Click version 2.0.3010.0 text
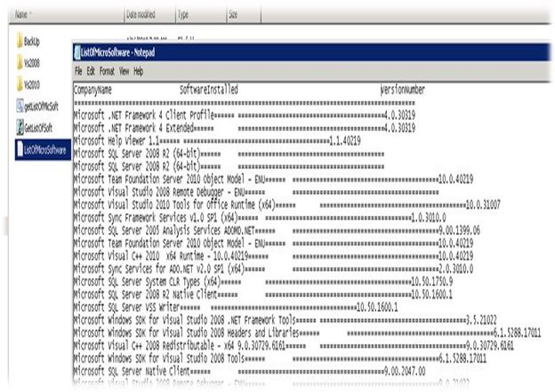555x392 pixels. [456, 268]
